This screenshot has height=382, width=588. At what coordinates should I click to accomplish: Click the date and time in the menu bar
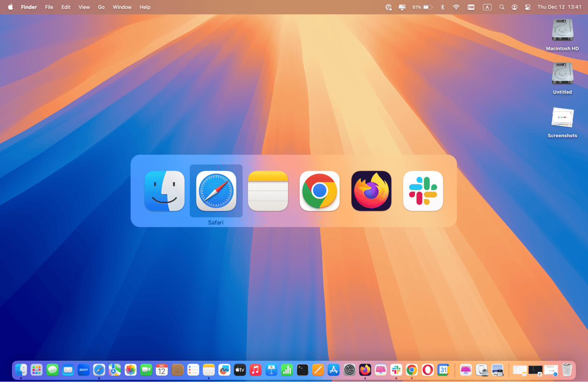pyautogui.click(x=559, y=7)
